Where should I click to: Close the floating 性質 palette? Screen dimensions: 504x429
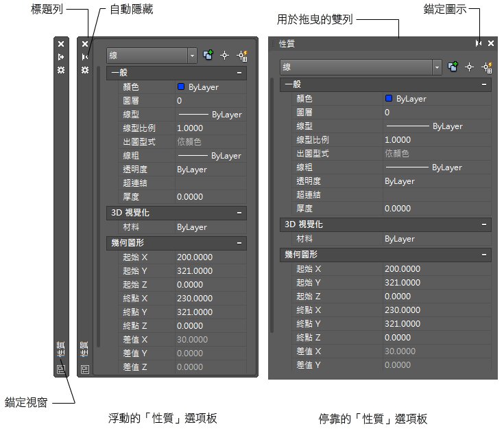(x=85, y=44)
